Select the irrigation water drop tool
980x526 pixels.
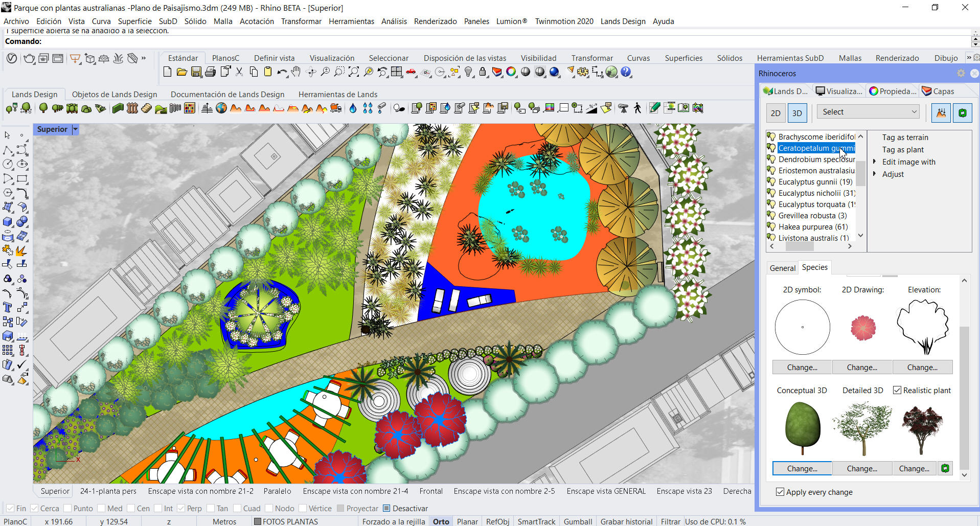(x=353, y=108)
